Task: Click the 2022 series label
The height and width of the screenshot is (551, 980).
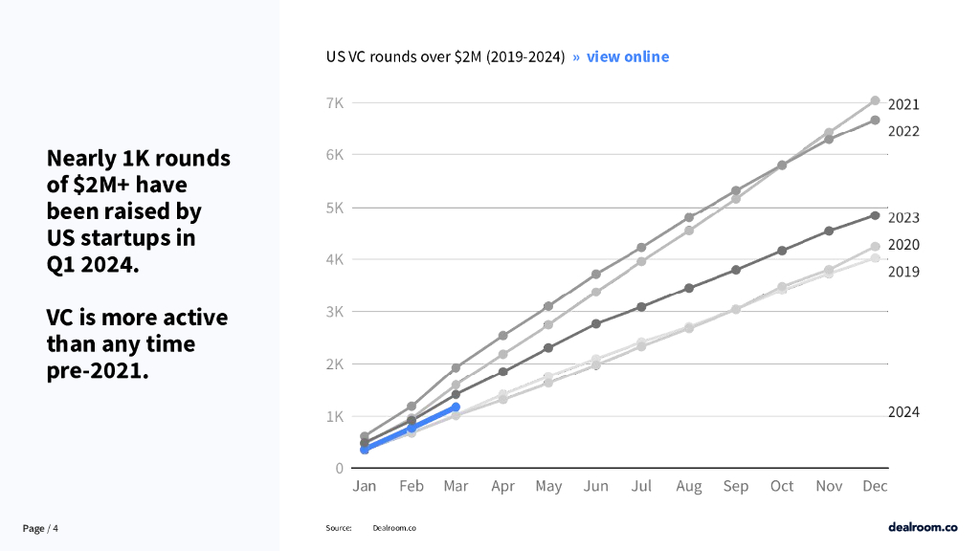Action: pyautogui.click(x=903, y=131)
